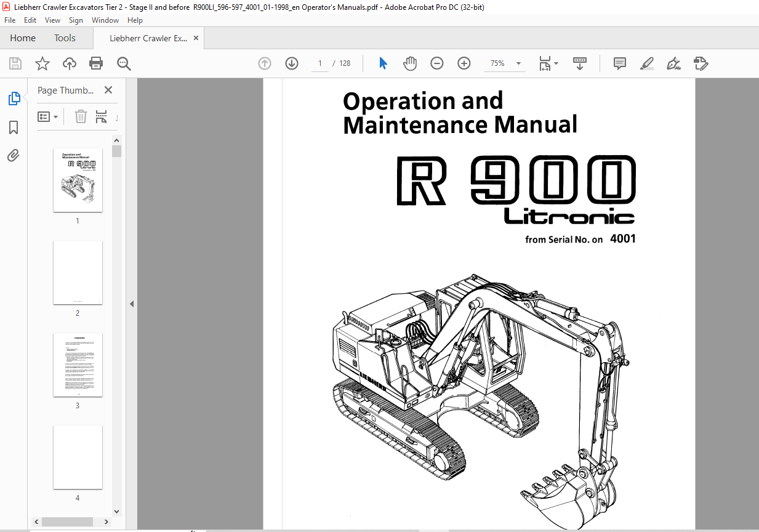Viewport: 759px width, 532px height.
Task: Click the 'from Serial No. on 4001' text
Action: 580,239
